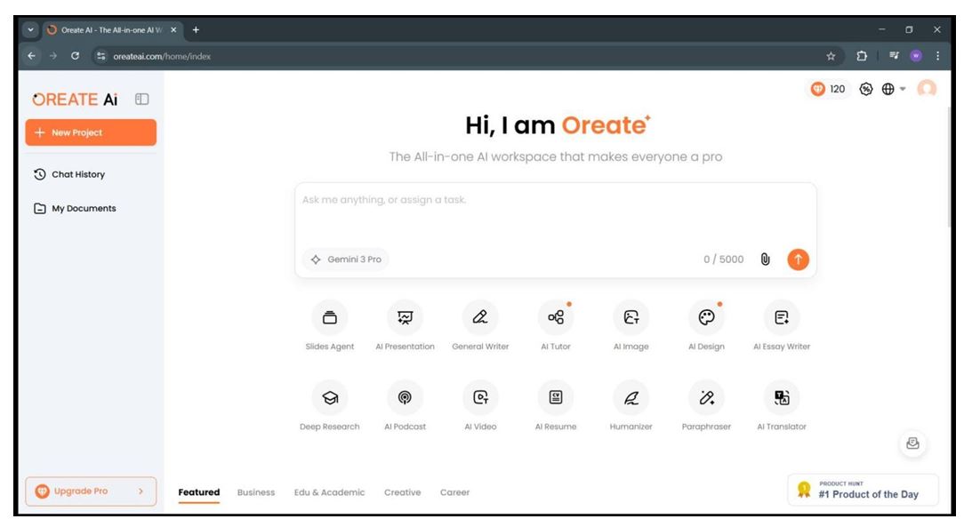Focus the 'Ask me anything' input box
Viewport: 980px width, 519px height.
555,213
